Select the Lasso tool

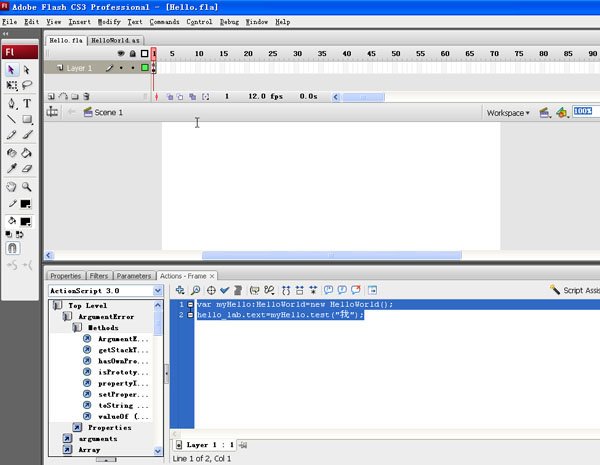click(27, 86)
